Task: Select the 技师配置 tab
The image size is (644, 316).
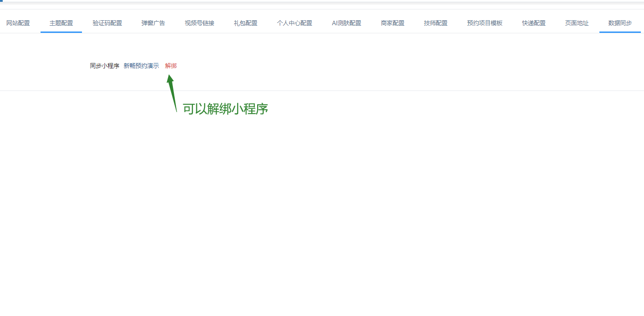Action: point(435,23)
